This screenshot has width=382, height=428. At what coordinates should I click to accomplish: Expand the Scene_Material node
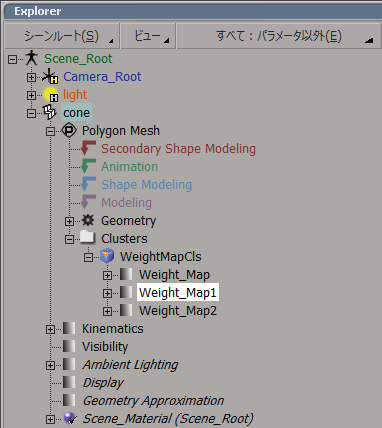50,420
